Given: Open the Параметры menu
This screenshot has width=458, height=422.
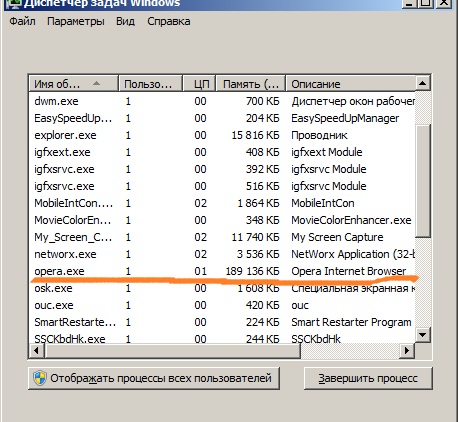Looking at the screenshot, I should (x=76, y=21).
